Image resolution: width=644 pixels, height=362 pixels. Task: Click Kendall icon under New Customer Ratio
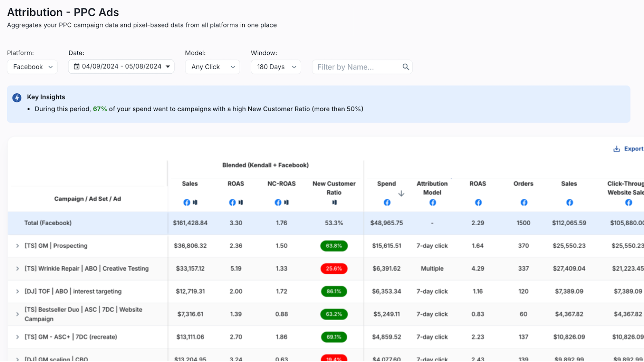[x=334, y=203]
